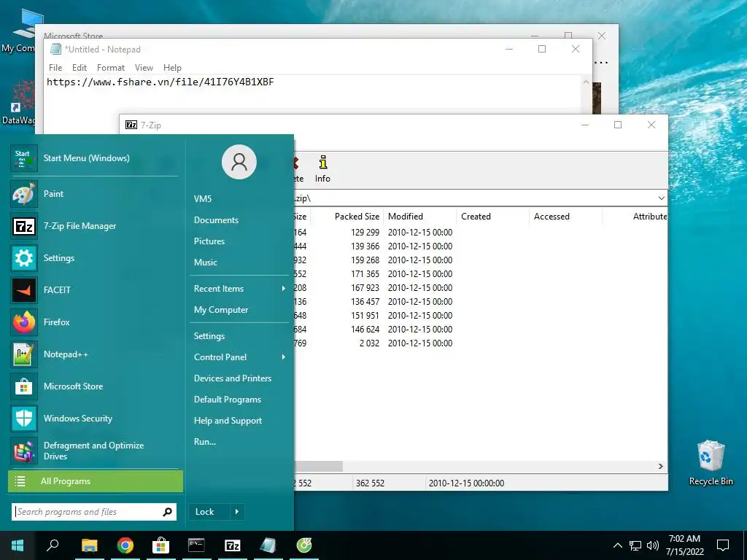Open Help and Support
The image size is (747, 560).
(x=228, y=421)
